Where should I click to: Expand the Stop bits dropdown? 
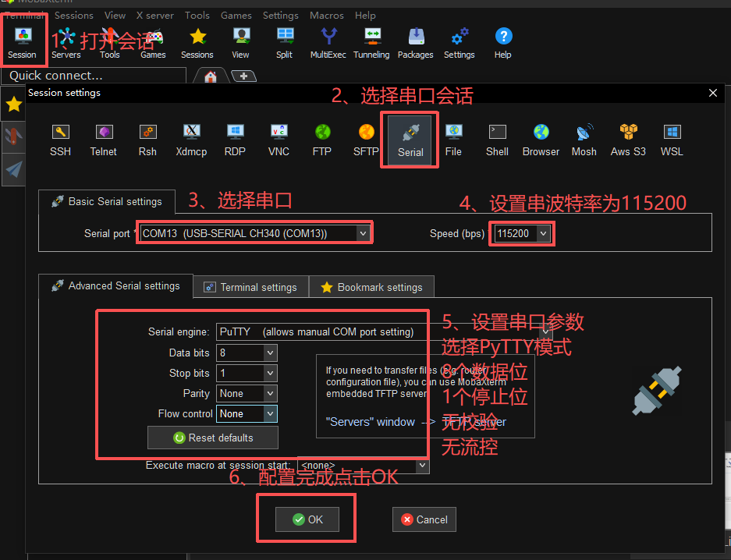(x=270, y=373)
